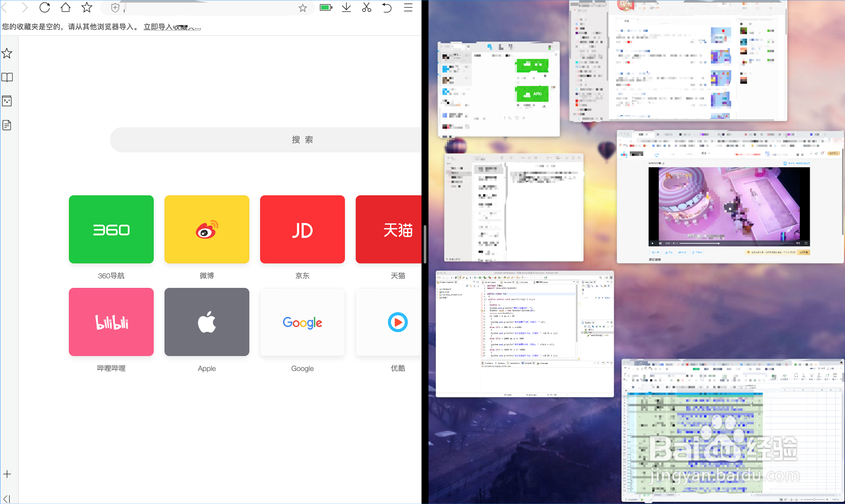Click the 立即导入收藏夹 link

point(172,27)
